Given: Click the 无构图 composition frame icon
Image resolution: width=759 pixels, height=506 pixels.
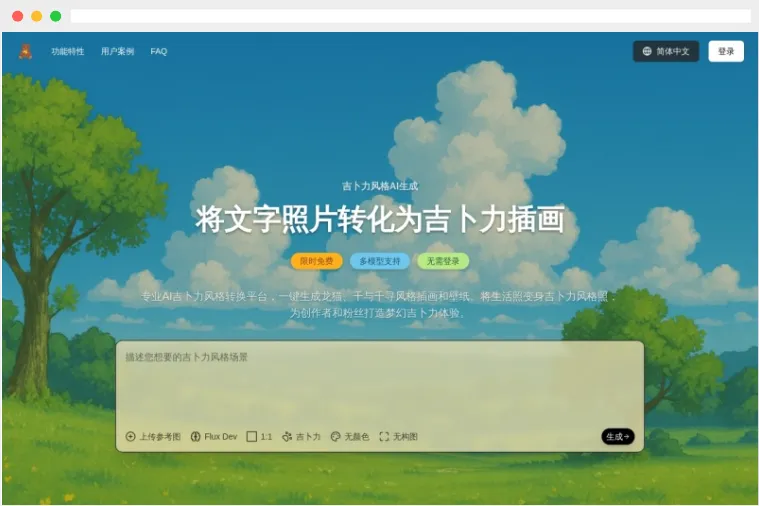Looking at the screenshot, I should pos(384,437).
